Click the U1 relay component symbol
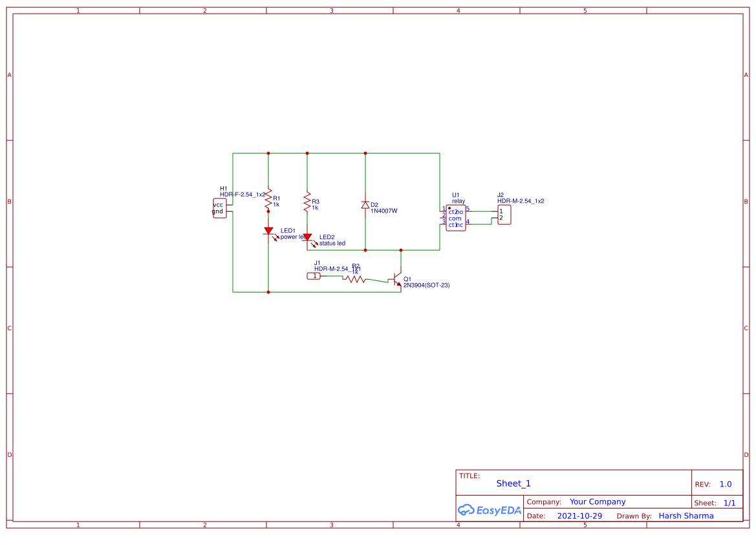Viewport: 756px width, 535px height. (x=456, y=218)
